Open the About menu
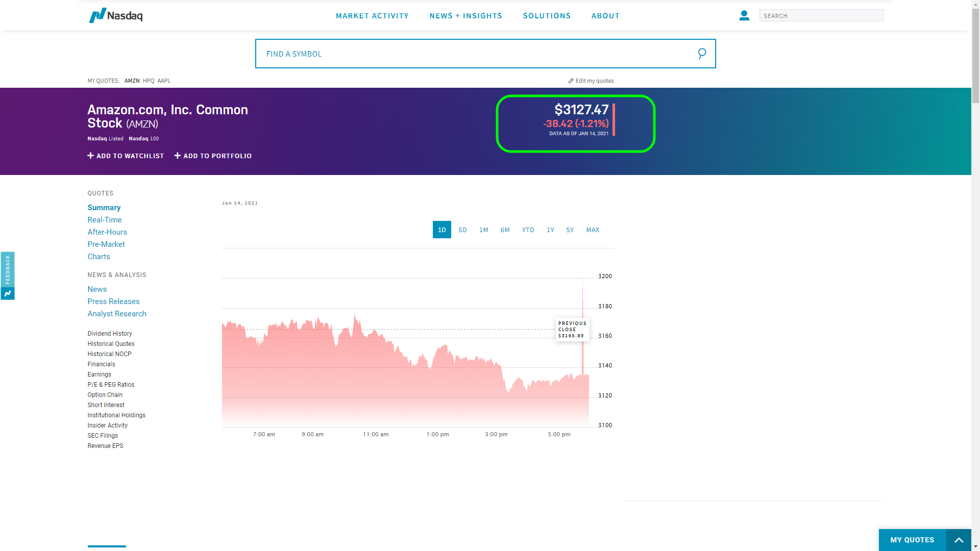Image resolution: width=980 pixels, height=551 pixels. pyautogui.click(x=605, y=16)
